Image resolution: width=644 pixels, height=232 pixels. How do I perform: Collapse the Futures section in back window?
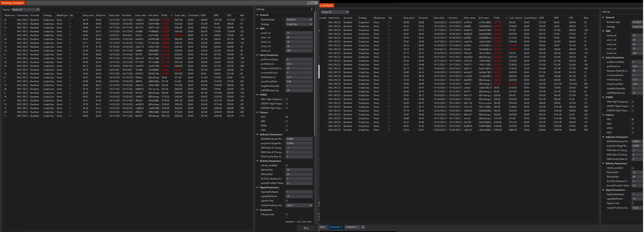tap(603, 115)
